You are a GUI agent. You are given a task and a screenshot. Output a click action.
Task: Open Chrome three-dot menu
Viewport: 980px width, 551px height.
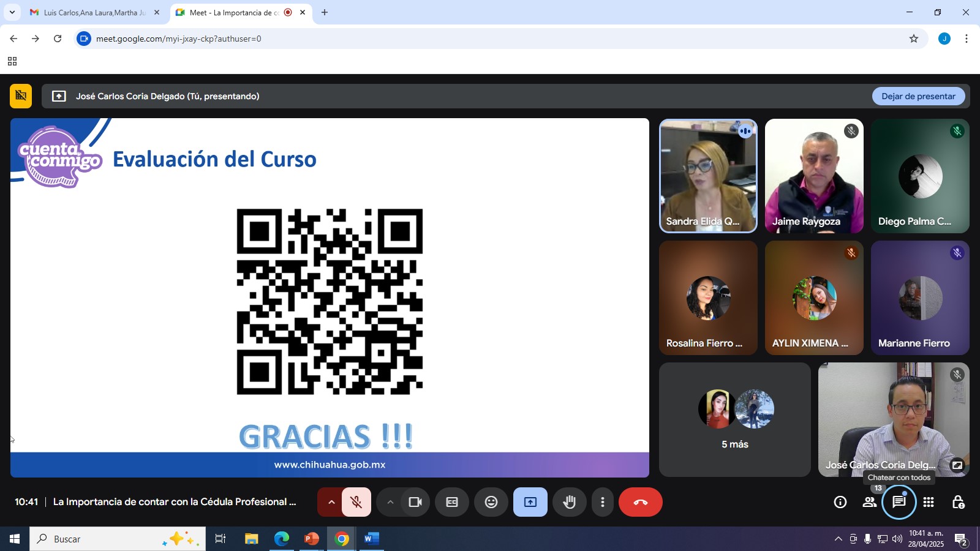point(967,39)
